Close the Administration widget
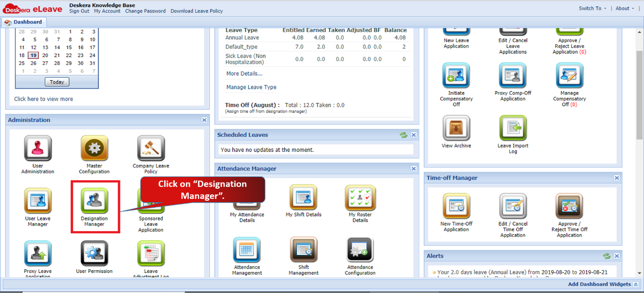The height and width of the screenshot is (293, 644). pos(204,120)
